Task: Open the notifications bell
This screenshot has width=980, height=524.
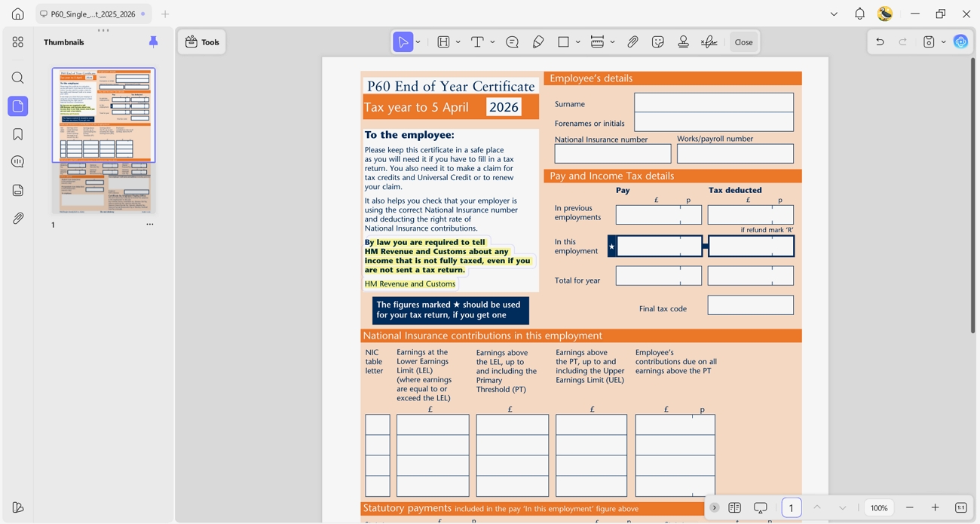Action: 860,14
